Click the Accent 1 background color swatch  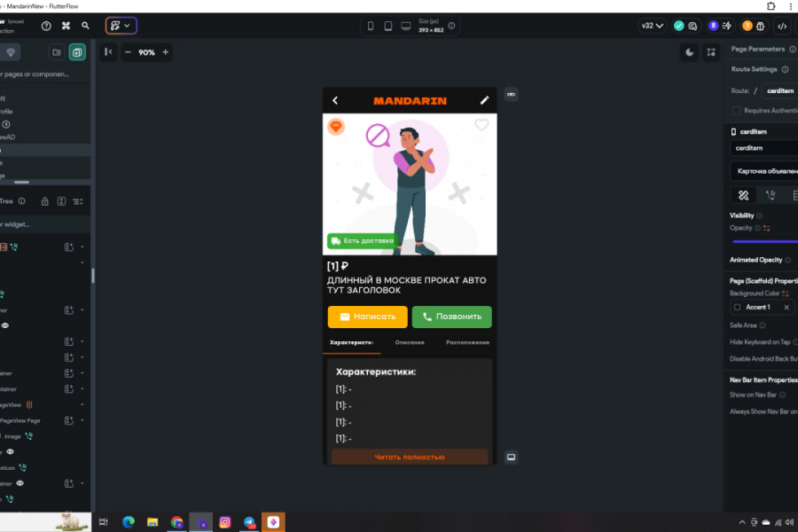pos(738,307)
